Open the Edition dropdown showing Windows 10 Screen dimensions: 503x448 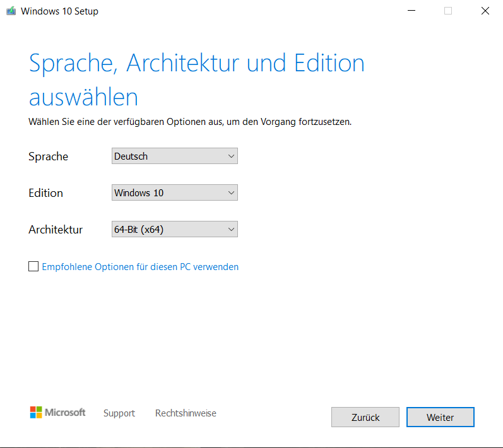point(175,192)
